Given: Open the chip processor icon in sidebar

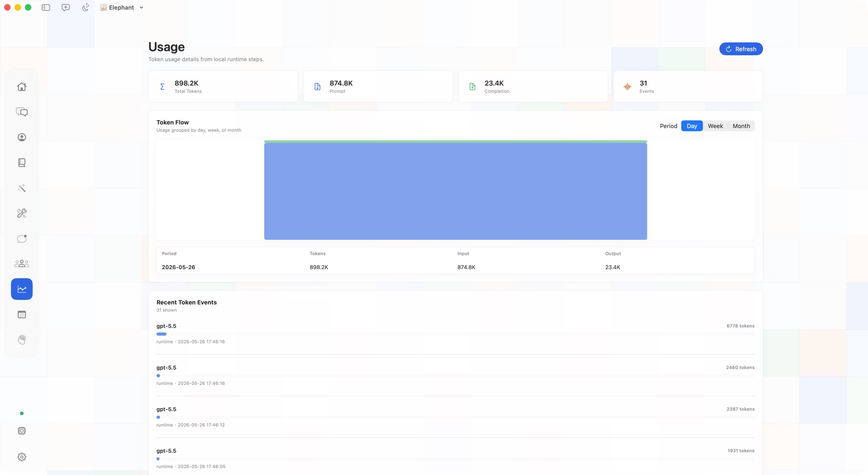Looking at the screenshot, I should pos(22,431).
